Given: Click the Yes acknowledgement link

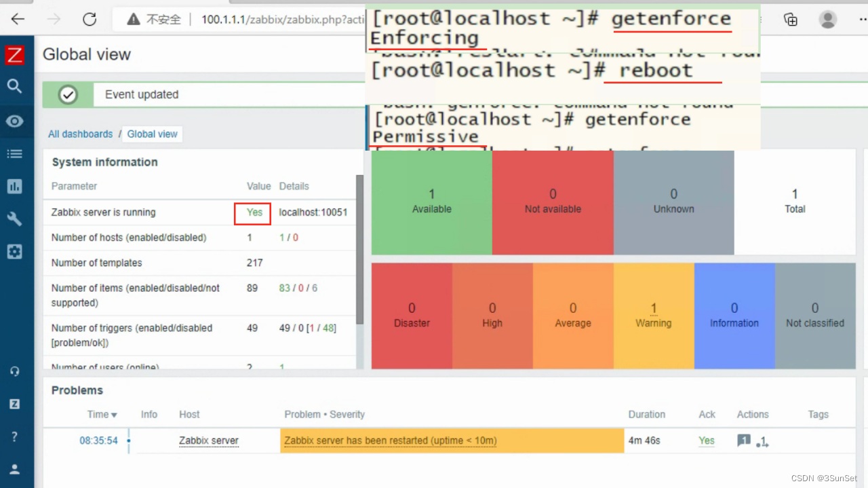Looking at the screenshot, I should [x=706, y=440].
